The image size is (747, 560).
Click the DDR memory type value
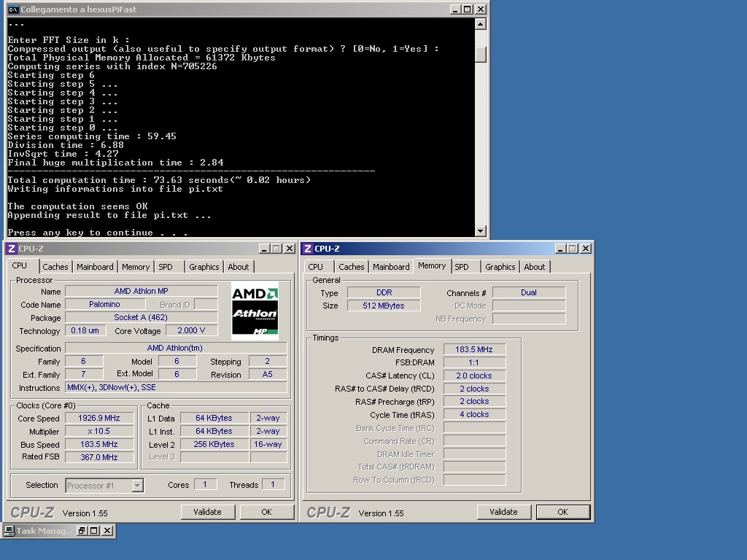pyautogui.click(x=384, y=292)
